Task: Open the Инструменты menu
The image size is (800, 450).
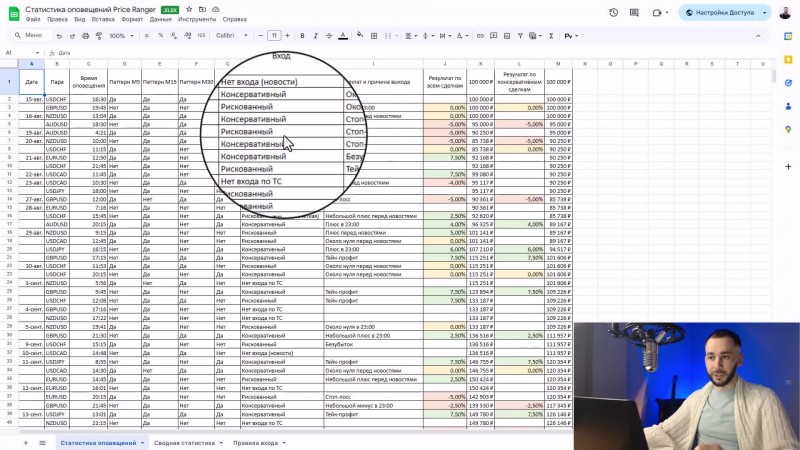Action: coord(197,19)
